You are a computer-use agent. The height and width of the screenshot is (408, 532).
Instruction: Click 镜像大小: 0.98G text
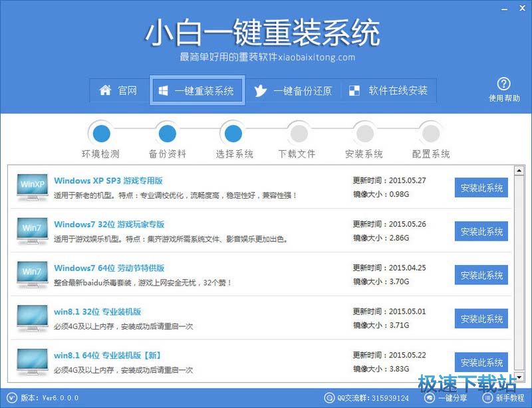point(381,194)
